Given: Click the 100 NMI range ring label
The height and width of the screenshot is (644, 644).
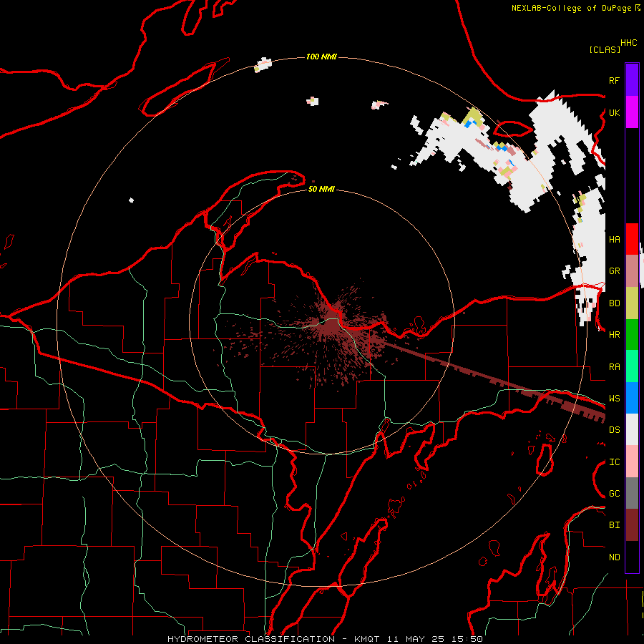Looking at the screenshot, I should (x=321, y=57).
